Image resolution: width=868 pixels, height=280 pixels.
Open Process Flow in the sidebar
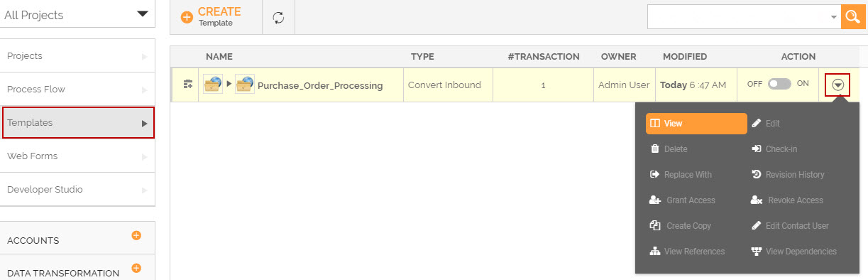(x=77, y=90)
